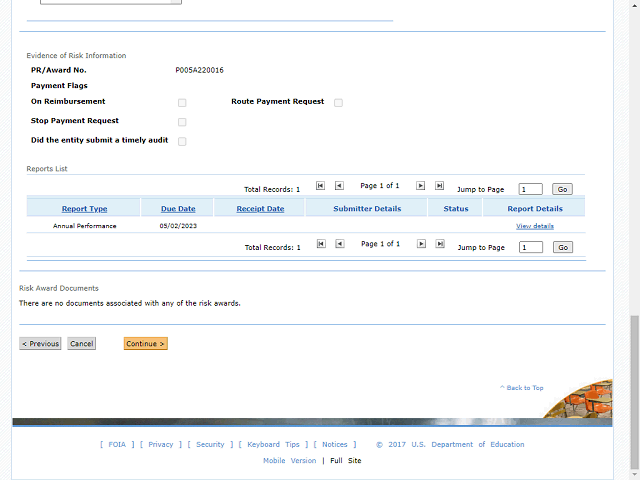This screenshot has width=640, height=480.
Task: Select the PR/Award number P005A220016
Action: 200,70
